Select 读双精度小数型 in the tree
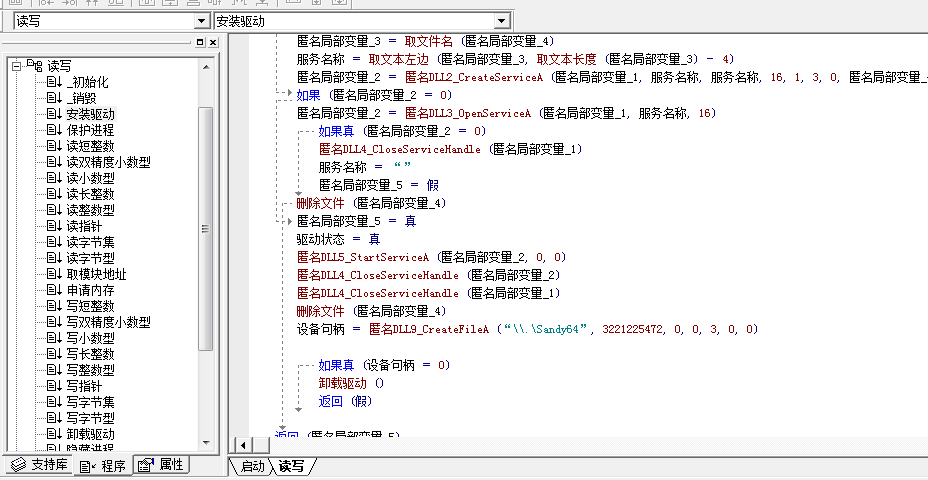 (108, 162)
